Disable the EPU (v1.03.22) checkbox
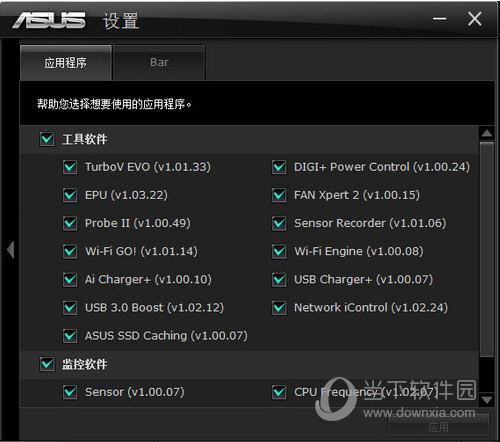 coord(70,195)
